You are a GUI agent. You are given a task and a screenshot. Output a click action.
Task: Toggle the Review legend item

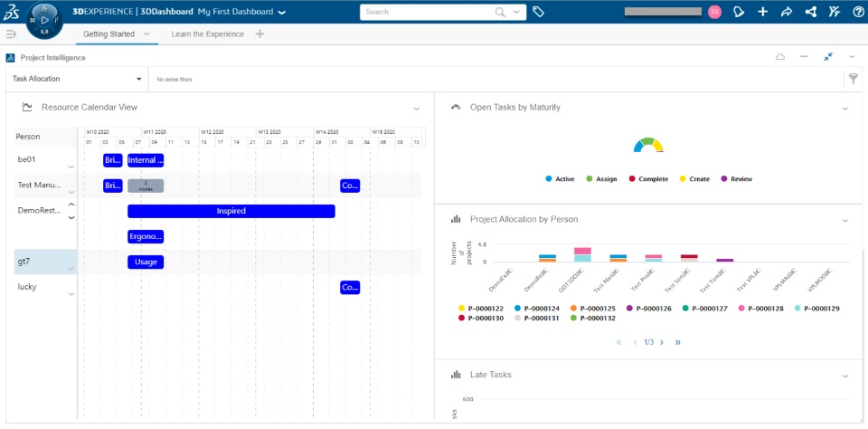pyautogui.click(x=737, y=179)
